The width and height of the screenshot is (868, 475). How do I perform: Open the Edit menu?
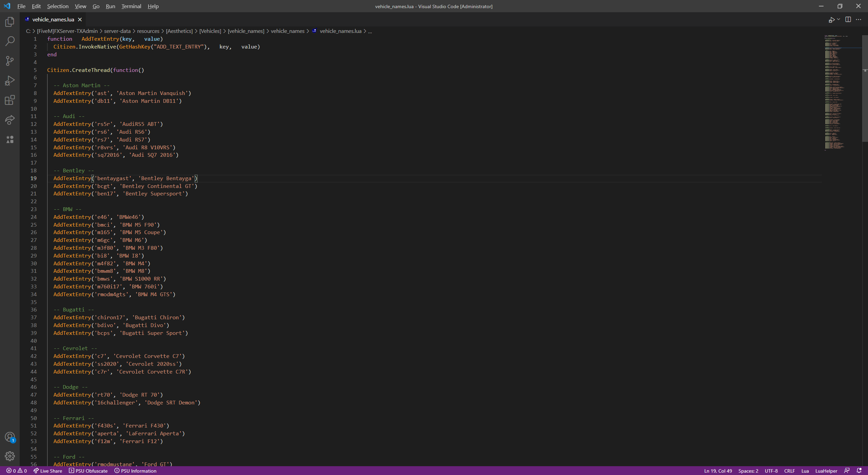point(36,6)
